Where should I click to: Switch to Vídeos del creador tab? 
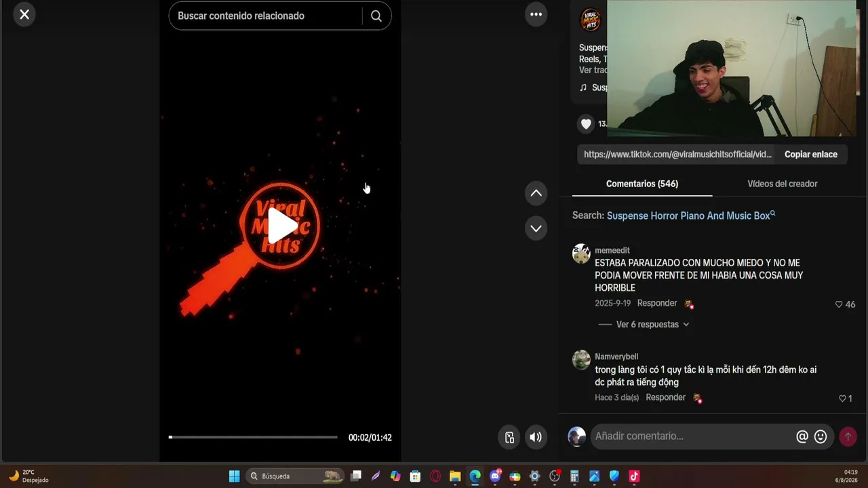(x=783, y=184)
